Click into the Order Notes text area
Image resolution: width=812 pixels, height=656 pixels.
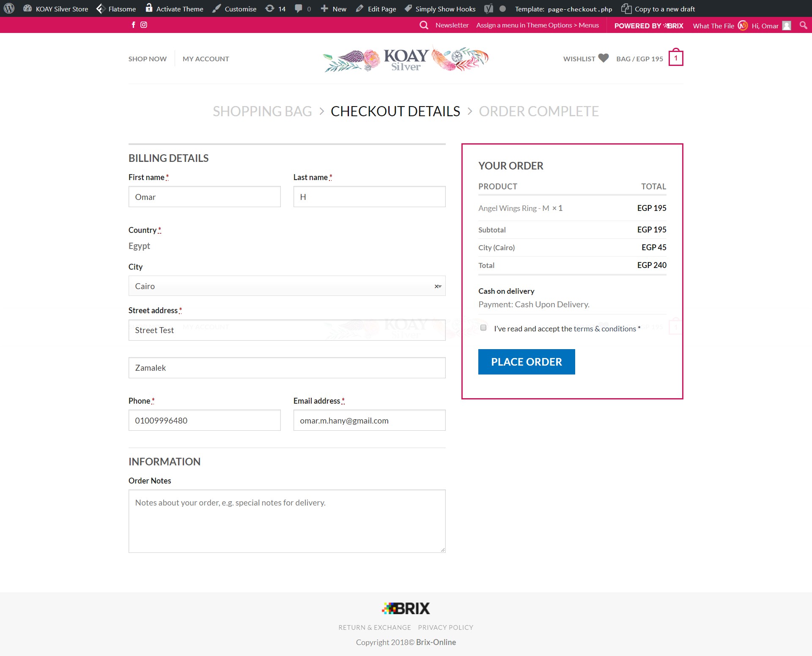(x=287, y=521)
